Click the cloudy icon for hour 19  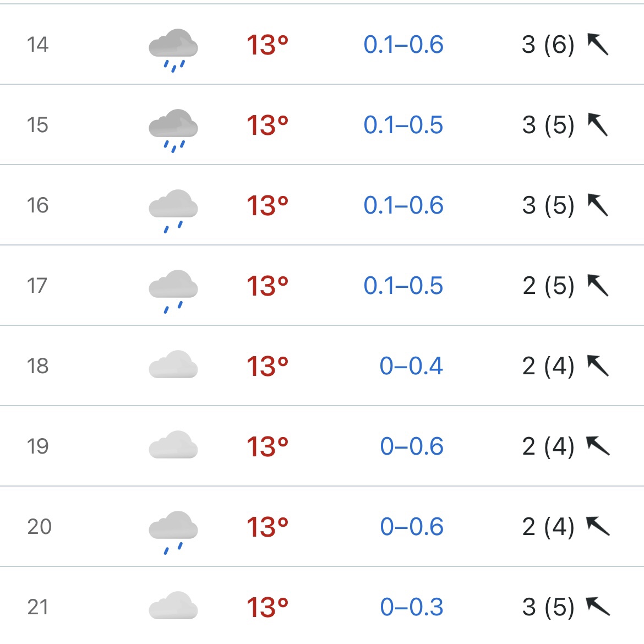click(x=173, y=444)
